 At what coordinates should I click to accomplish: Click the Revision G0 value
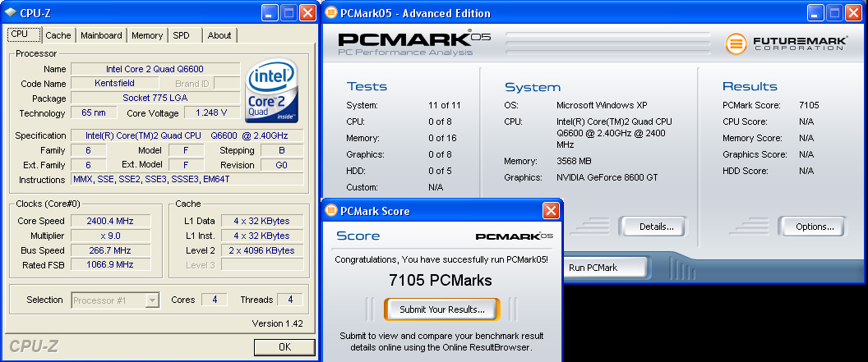coord(282,165)
